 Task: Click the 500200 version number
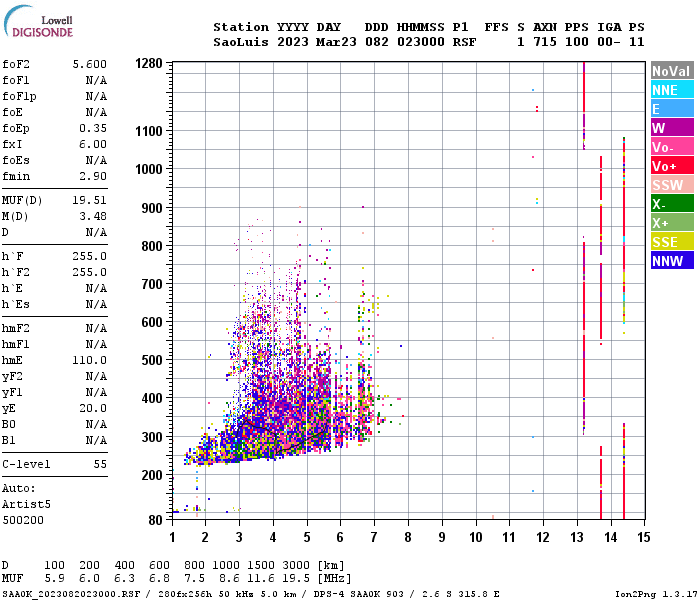23,520
